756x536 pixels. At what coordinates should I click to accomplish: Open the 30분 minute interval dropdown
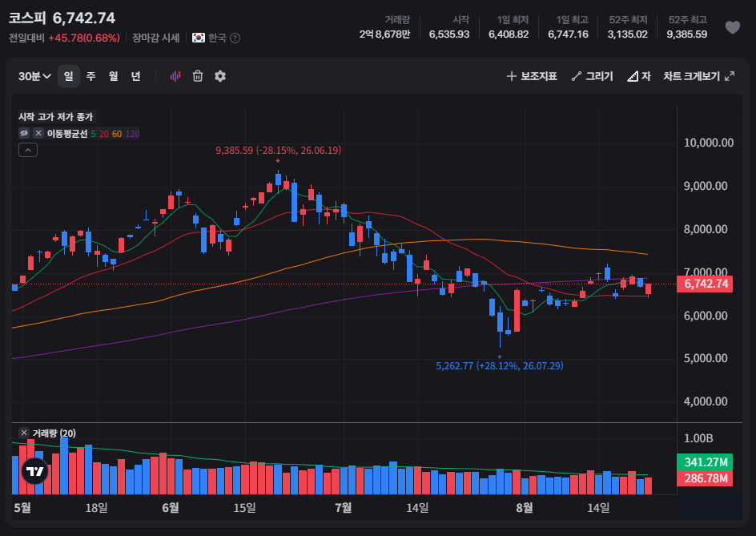(x=34, y=76)
